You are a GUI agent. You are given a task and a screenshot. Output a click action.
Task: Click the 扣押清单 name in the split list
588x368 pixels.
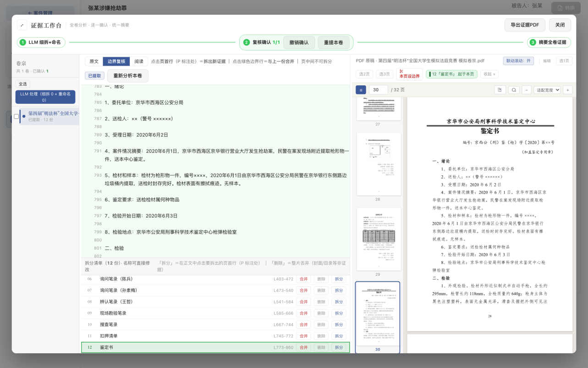tap(109, 336)
